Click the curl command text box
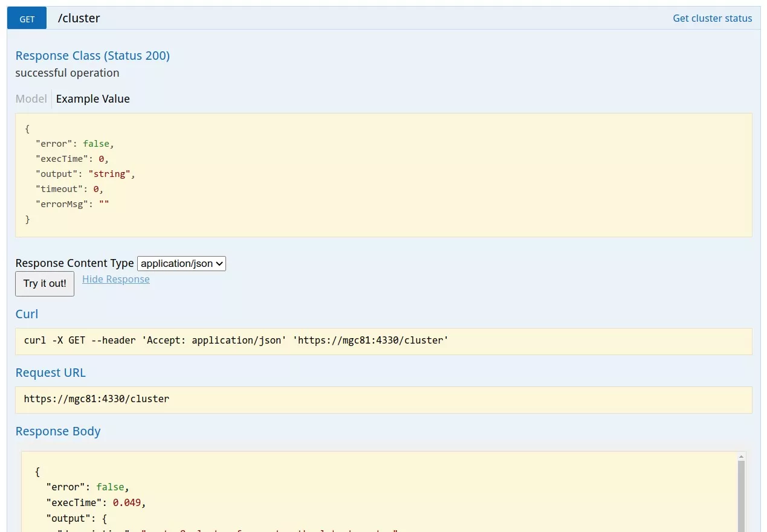Screen dimensions: 767x532 (x=236, y=340)
